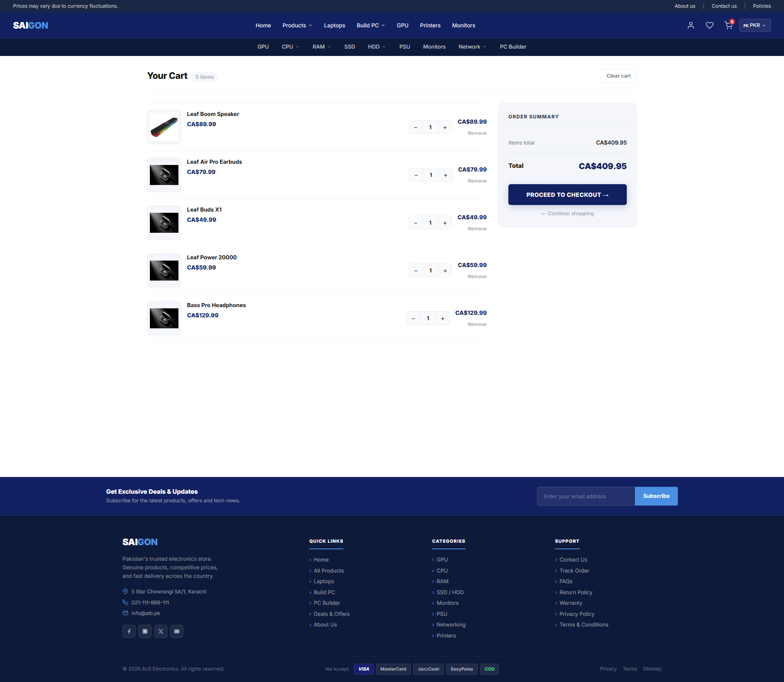Select the VISA payment badge

pyautogui.click(x=363, y=669)
